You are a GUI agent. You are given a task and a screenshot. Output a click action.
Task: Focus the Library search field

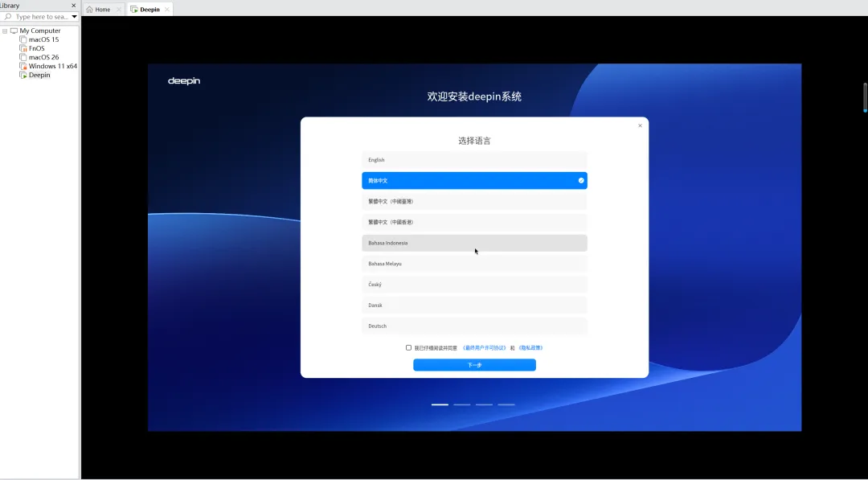click(x=41, y=17)
